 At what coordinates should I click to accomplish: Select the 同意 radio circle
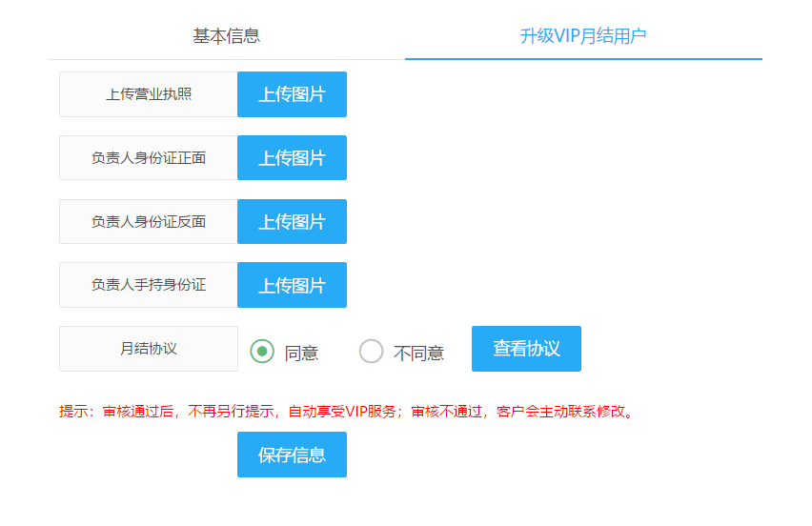[262, 351]
